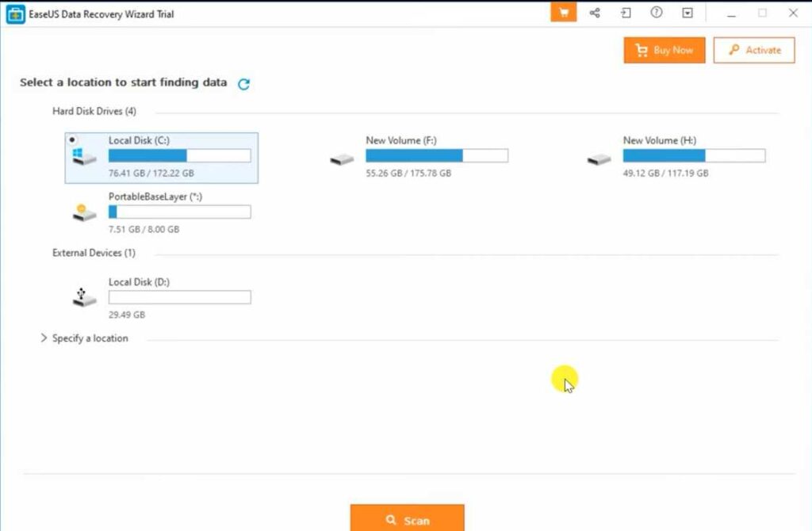The image size is (812, 531).
Task: Select the PortableBaseLayer (*:) label
Action: click(155, 197)
